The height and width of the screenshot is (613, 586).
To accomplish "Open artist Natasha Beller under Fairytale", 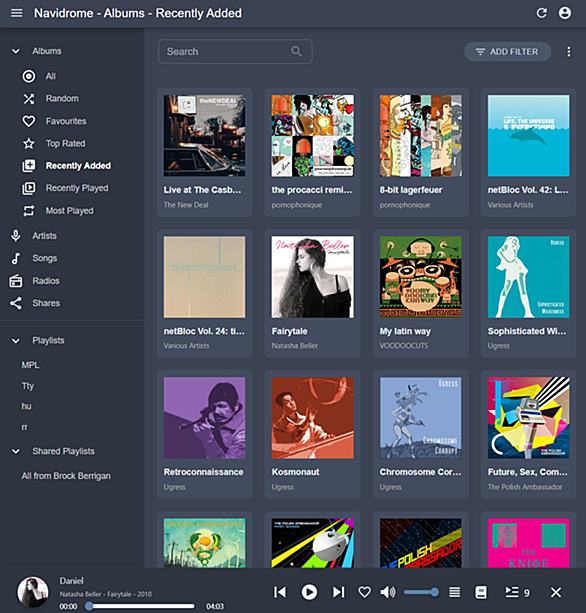I will [x=295, y=346].
